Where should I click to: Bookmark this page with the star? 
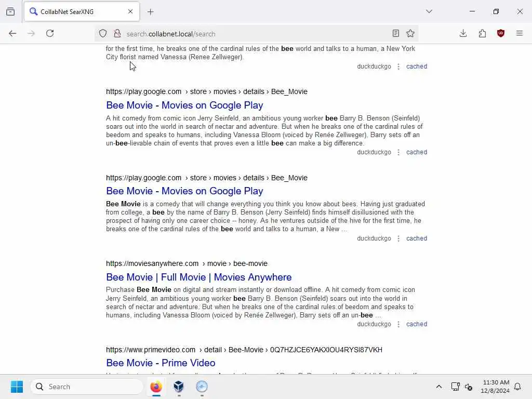tap(410, 33)
